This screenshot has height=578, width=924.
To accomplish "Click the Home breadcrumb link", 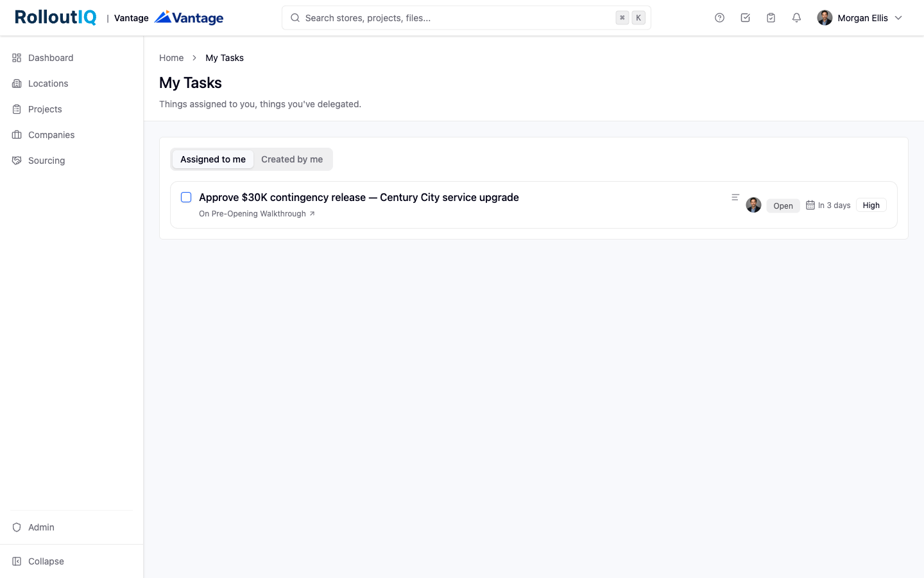I will click(x=171, y=58).
